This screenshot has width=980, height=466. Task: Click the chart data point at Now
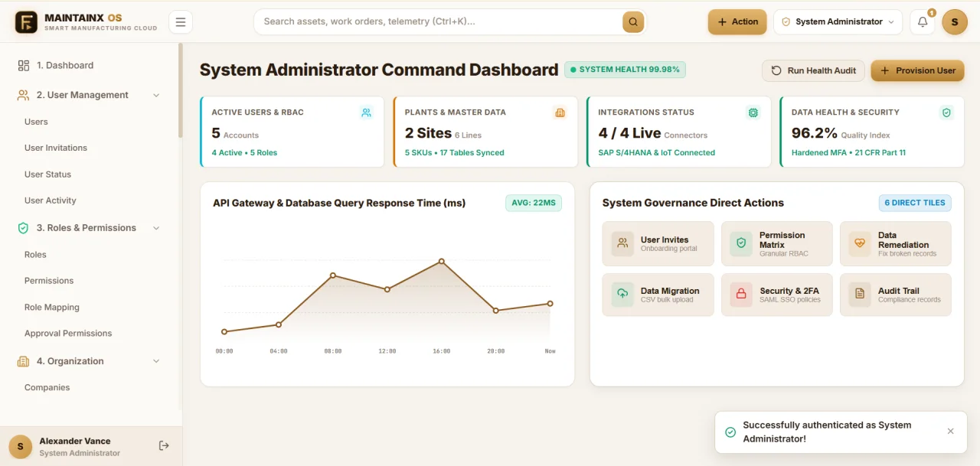point(550,304)
